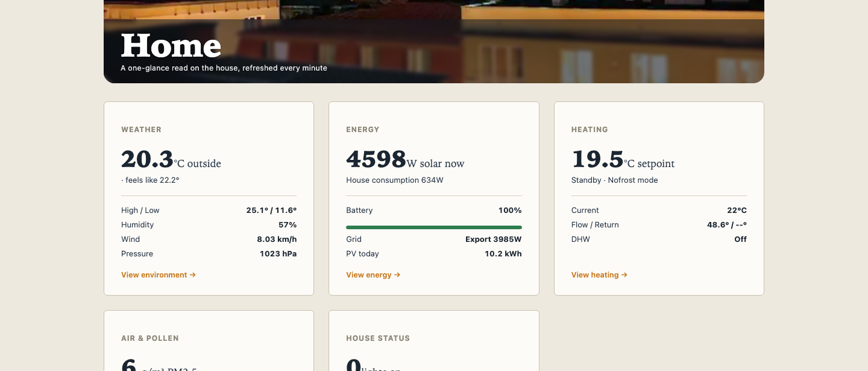This screenshot has height=371, width=868.
Task: Click the HEATING card title
Action: (590, 130)
